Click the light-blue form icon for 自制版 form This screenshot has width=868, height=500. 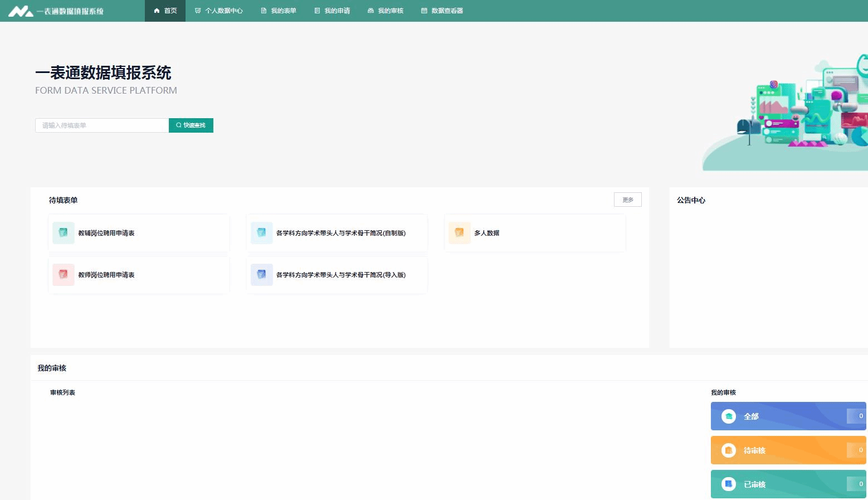point(261,233)
